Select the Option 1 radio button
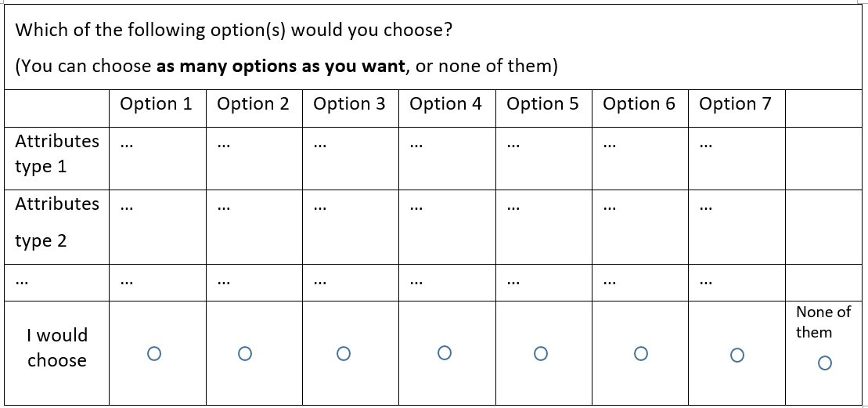The height and width of the screenshot is (408, 868). 154,353
